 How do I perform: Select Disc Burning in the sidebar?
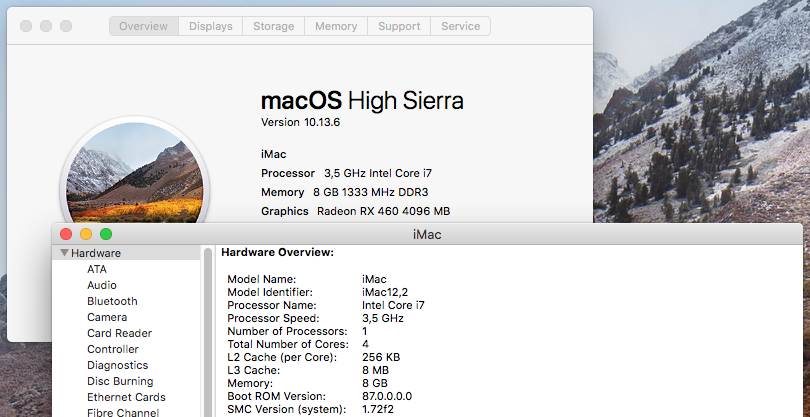(120, 381)
